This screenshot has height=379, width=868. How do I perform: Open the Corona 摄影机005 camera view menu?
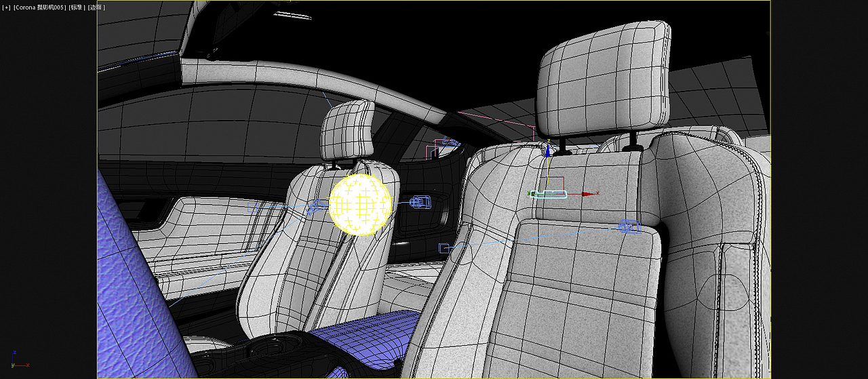coord(40,7)
